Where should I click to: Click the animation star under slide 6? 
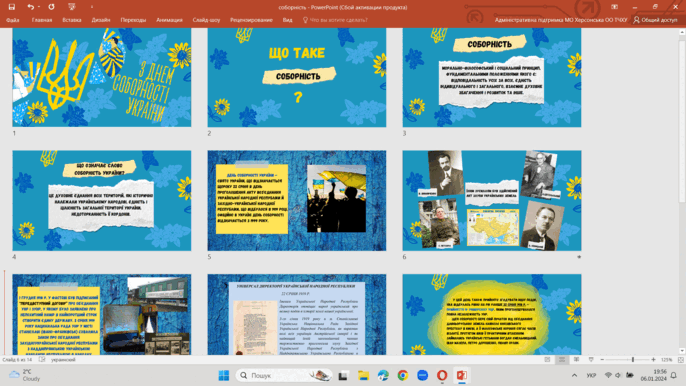pyautogui.click(x=579, y=257)
